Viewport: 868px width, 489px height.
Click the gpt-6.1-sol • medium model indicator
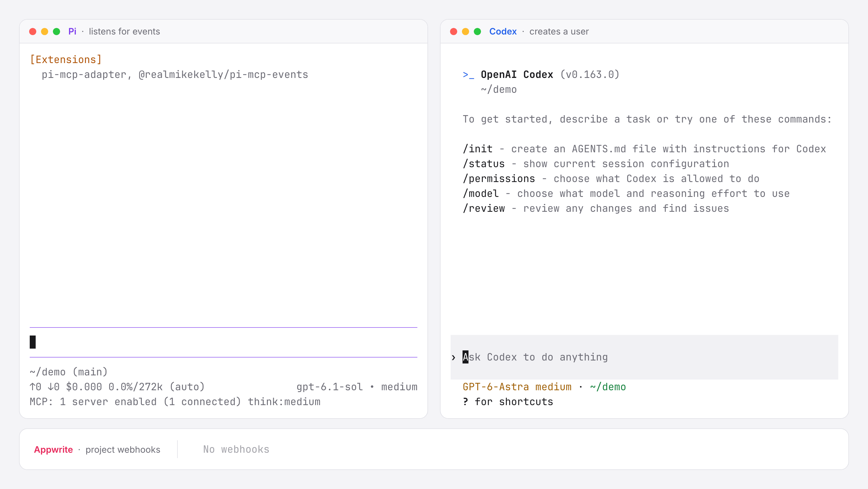(357, 387)
